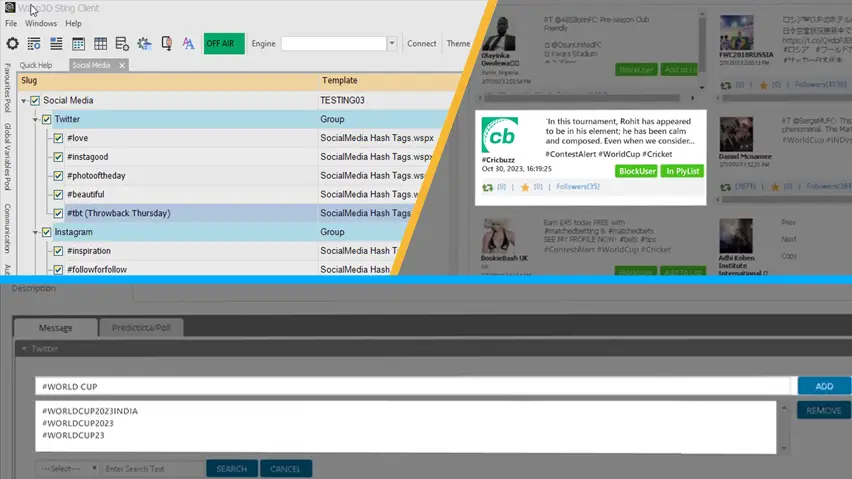Image resolution: width=852 pixels, height=479 pixels.
Task: Uncheck the #love hashtag checkbox
Action: [59, 138]
